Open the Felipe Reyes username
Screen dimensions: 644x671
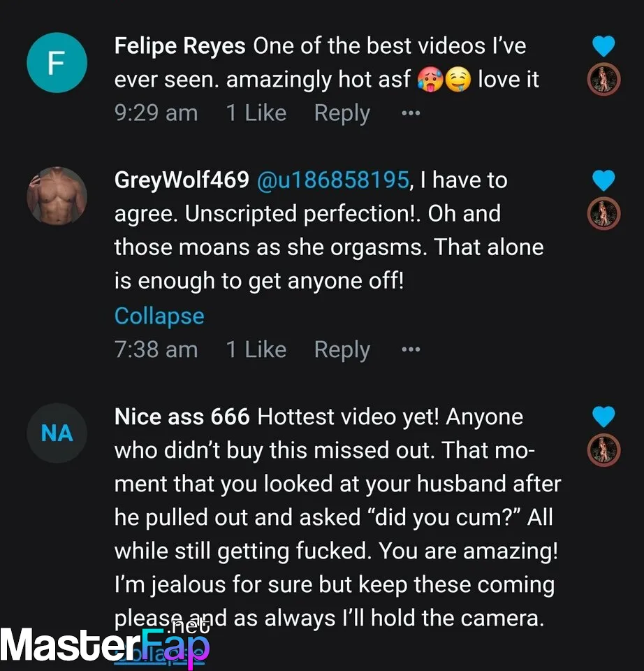pyautogui.click(x=180, y=46)
